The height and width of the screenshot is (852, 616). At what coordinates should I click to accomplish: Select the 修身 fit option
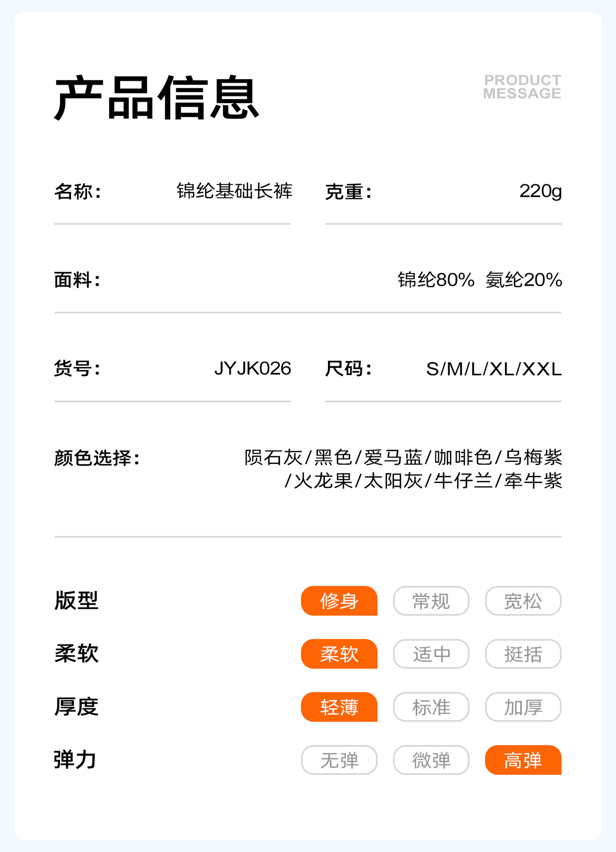click(339, 601)
